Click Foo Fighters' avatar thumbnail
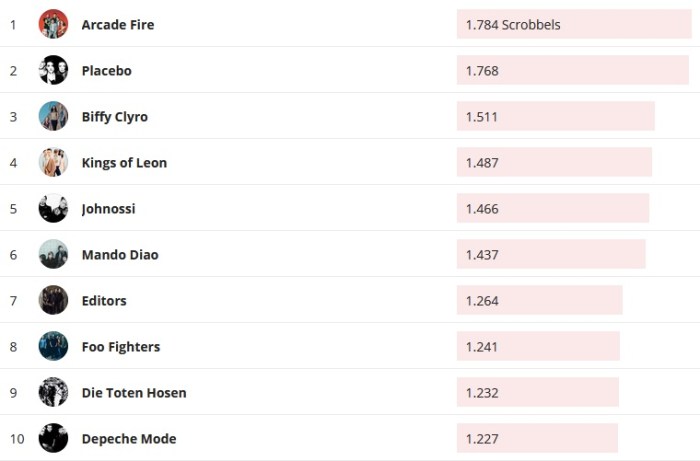 53,346
